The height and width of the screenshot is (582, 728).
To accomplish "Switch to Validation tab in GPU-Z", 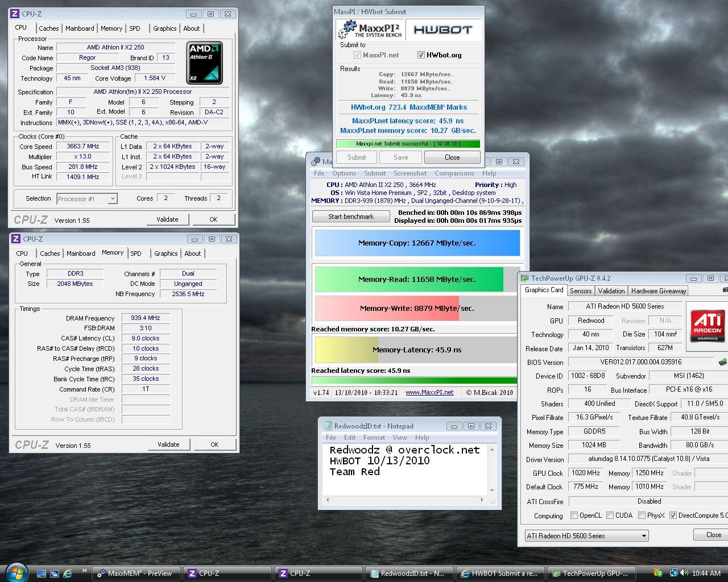I will click(x=611, y=290).
